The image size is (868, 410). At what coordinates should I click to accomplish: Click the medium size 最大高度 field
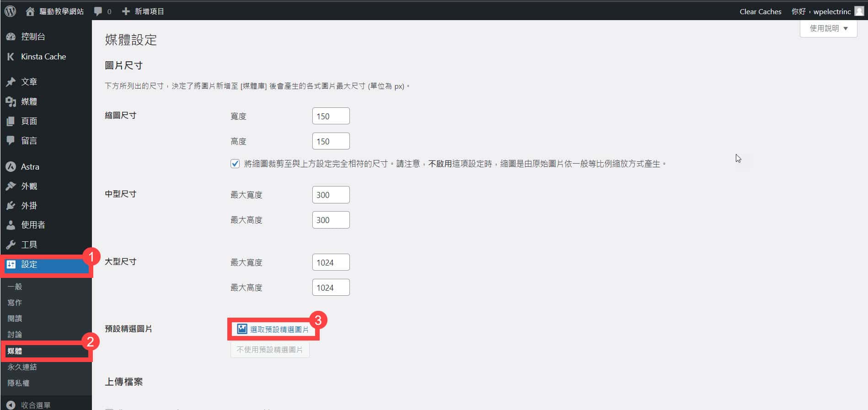331,220
